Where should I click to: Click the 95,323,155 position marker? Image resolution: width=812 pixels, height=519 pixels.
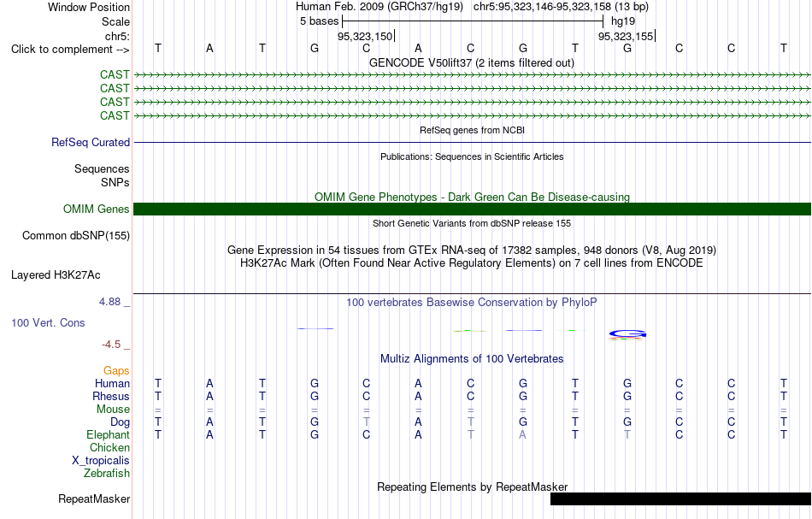(x=627, y=36)
